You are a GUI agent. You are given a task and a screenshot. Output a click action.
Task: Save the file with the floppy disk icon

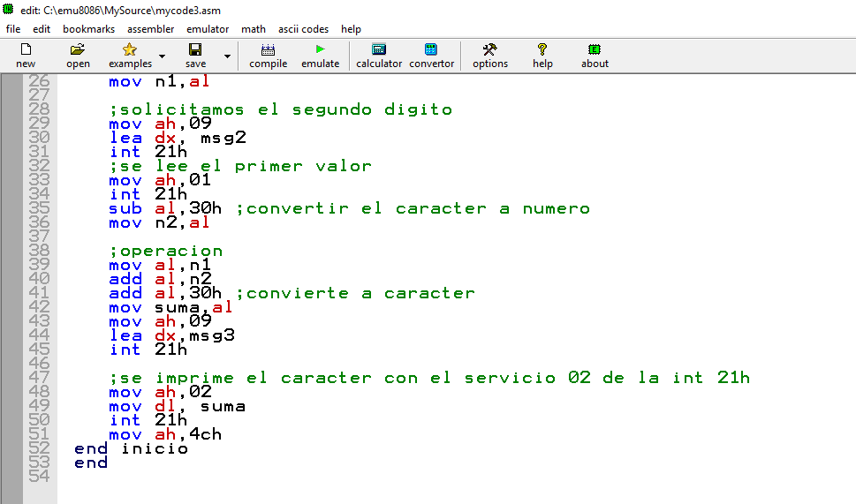pos(195,49)
